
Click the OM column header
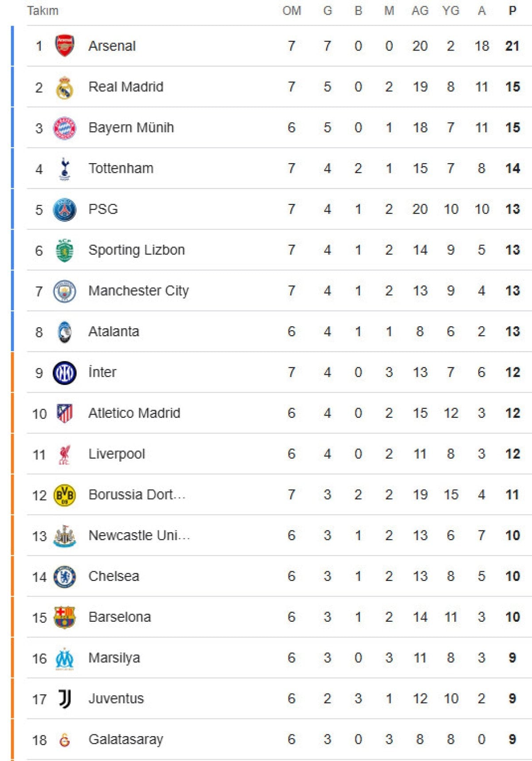(292, 11)
